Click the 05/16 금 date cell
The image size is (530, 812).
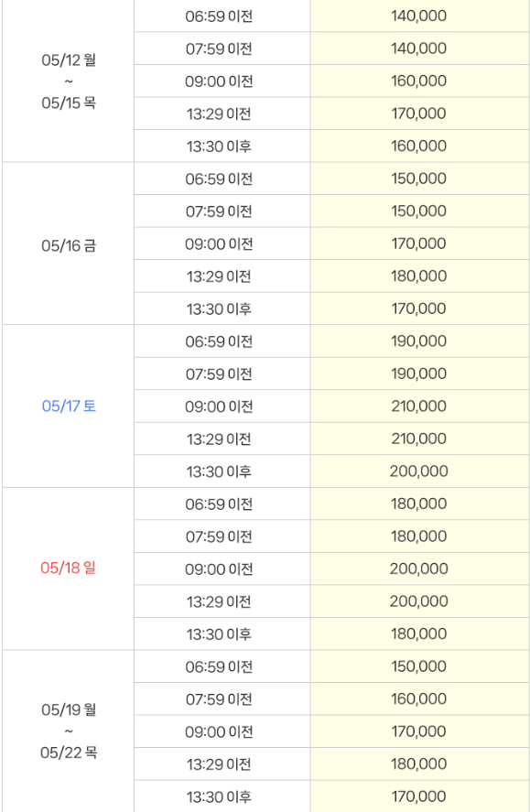pos(69,244)
